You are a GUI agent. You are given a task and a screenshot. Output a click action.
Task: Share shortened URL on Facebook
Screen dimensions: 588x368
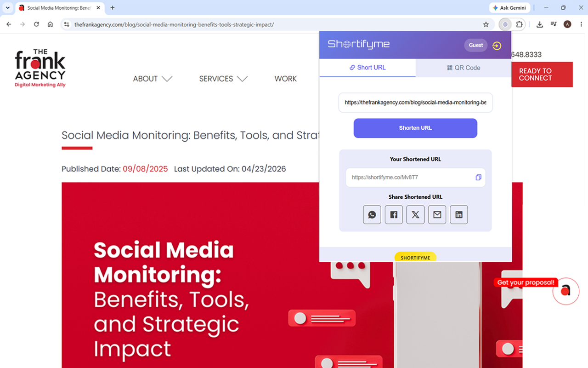coord(394,215)
